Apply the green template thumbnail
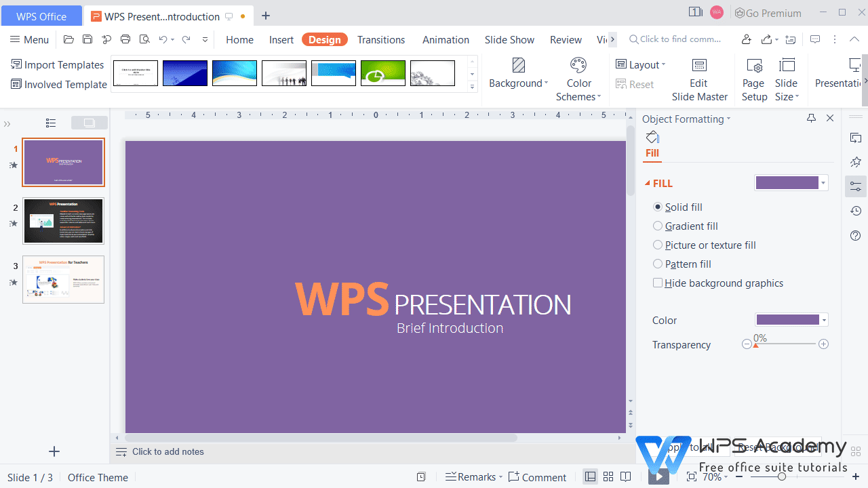868x488 pixels. [x=383, y=73]
